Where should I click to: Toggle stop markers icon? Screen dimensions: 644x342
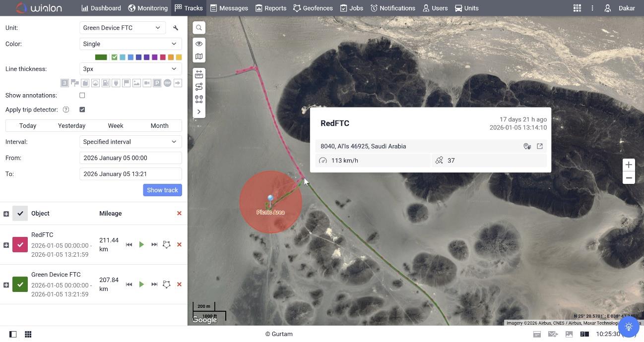pyautogui.click(x=167, y=83)
